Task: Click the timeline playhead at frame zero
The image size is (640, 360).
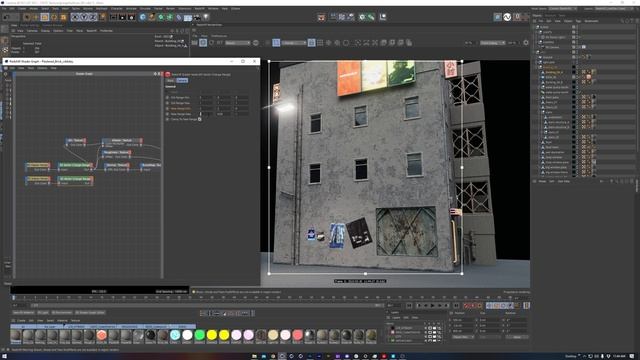Action: [x=13, y=298]
